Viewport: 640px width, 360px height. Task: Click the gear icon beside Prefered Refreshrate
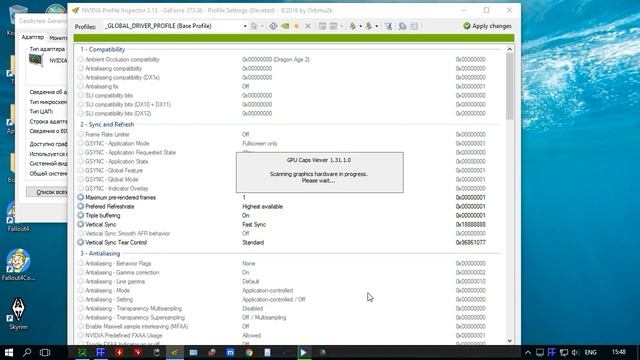click(80, 207)
